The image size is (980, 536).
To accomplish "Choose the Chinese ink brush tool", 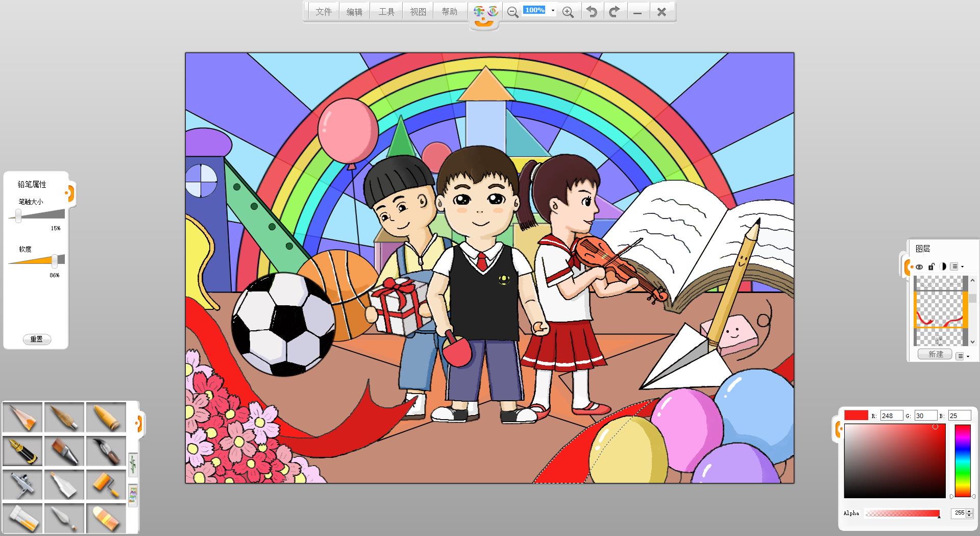I will (x=106, y=451).
